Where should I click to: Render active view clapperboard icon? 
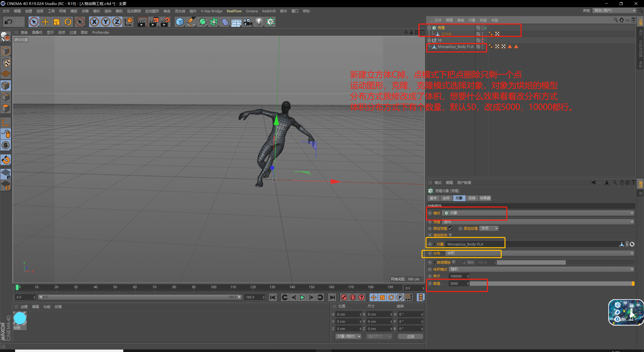point(142,22)
